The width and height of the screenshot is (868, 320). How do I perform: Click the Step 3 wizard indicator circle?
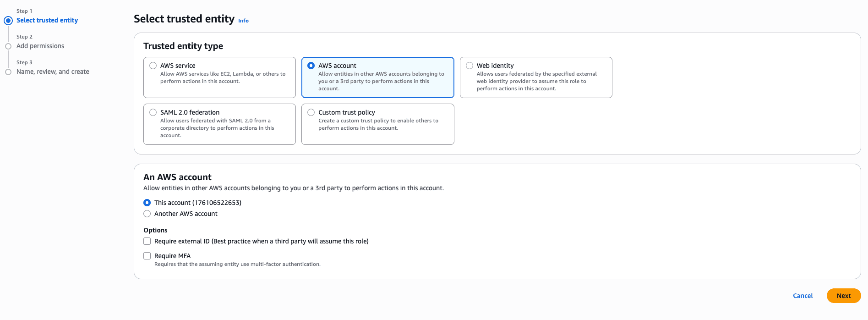click(8, 72)
